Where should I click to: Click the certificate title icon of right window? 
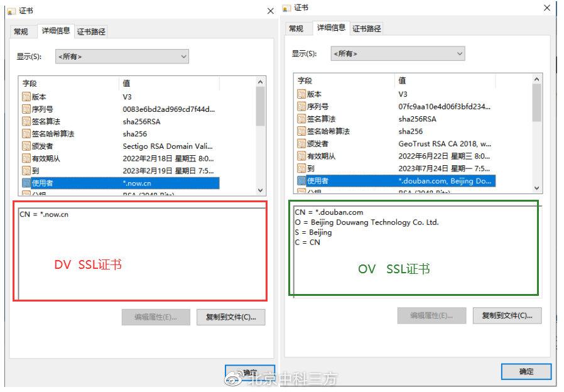[x=286, y=8]
